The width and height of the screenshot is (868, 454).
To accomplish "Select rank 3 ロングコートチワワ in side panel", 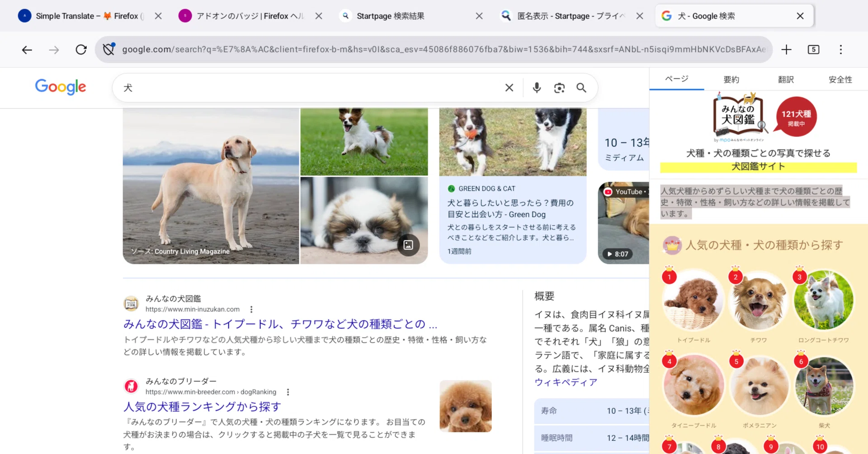I will pyautogui.click(x=823, y=305).
